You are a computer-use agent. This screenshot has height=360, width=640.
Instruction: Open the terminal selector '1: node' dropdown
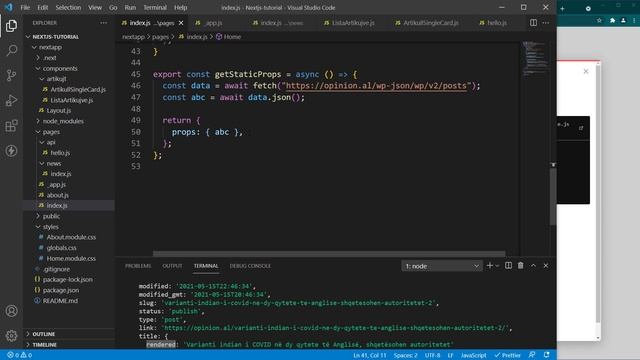(x=442, y=266)
